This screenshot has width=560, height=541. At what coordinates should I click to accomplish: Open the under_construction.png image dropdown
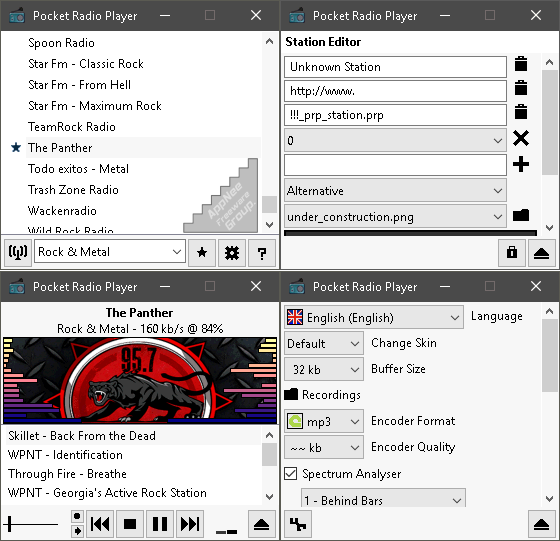click(x=395, y=216)
